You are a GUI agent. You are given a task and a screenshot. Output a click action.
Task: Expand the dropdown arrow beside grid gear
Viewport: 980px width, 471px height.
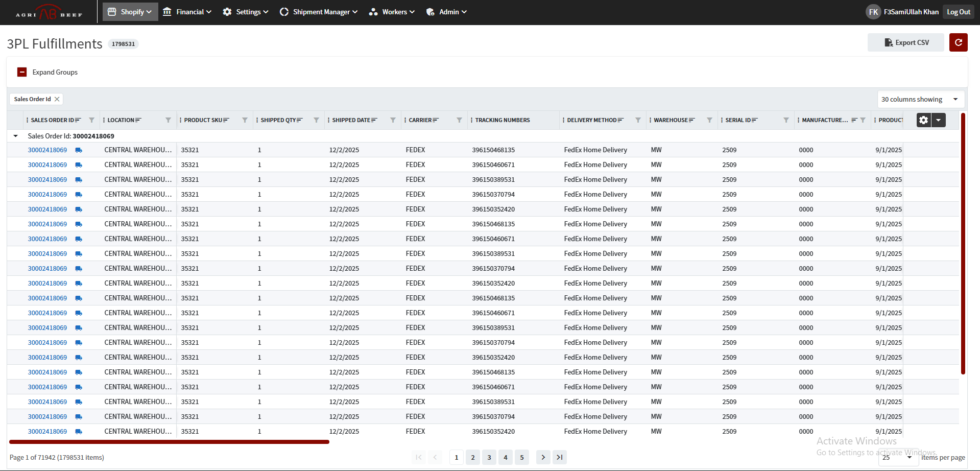(939, 120)
